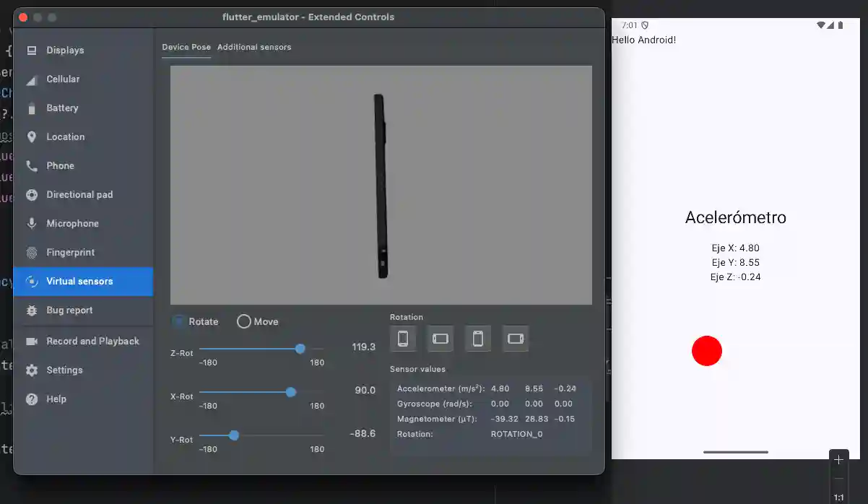Set rotation using the first portrait phone icon
Image resolution: width=868 pixels, height=504 pixels.
(x=403, y=339)
